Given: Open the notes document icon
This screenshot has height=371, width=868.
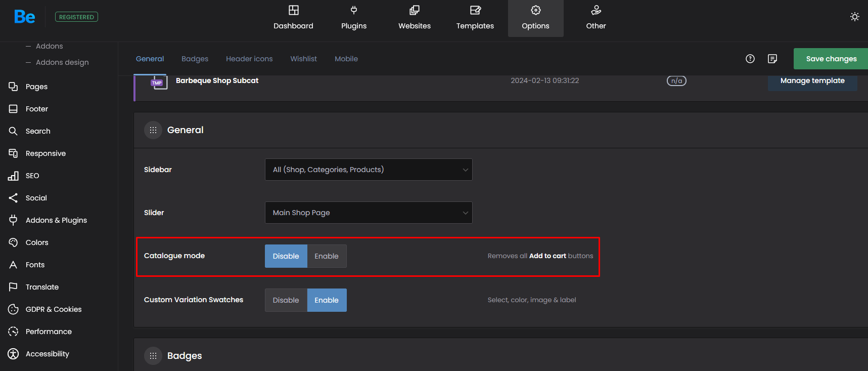Looking at the screenshot, I should 772,59.
